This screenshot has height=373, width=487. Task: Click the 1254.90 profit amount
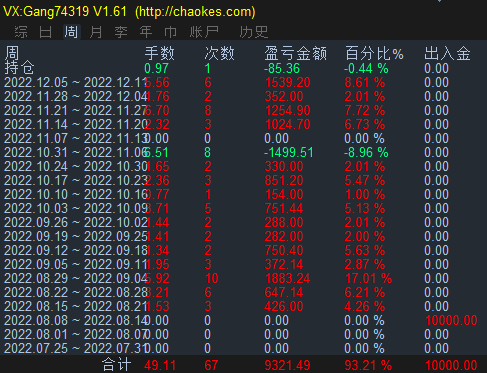(x=287, y=110)
